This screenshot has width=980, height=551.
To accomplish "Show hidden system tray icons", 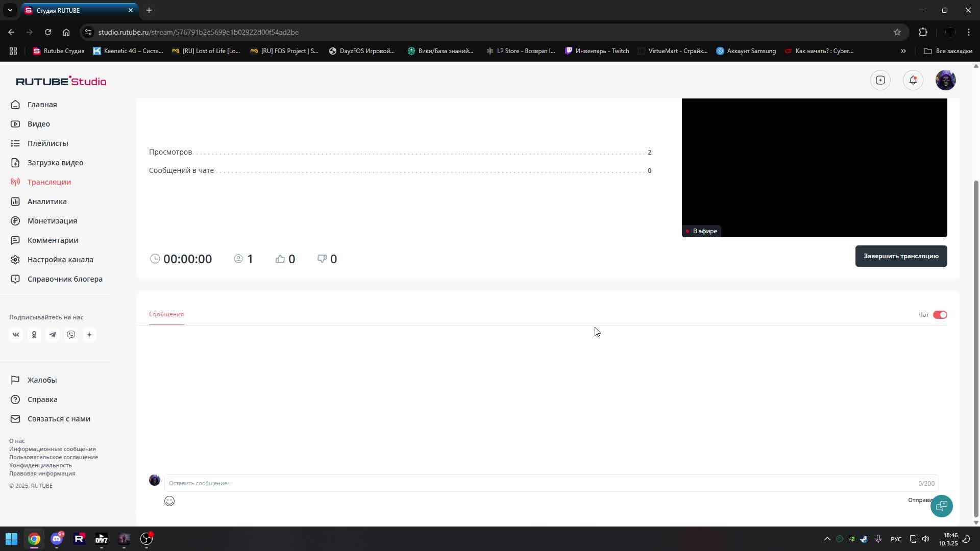I will coord(827,539).
